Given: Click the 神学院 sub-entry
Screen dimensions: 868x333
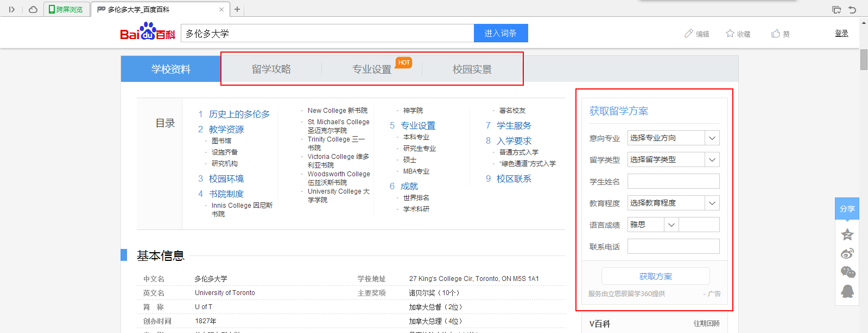Looking at the screenshot, I should (413, 110).
